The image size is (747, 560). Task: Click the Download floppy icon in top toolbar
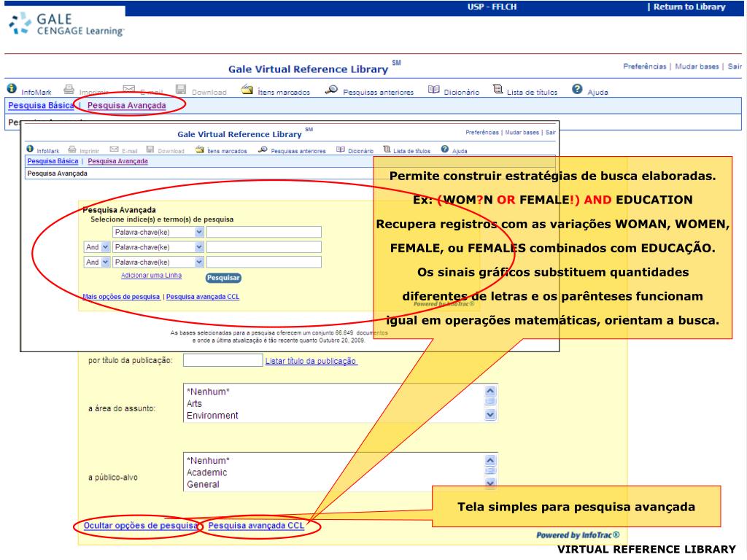pyautogui.click(x=181, y=89)
